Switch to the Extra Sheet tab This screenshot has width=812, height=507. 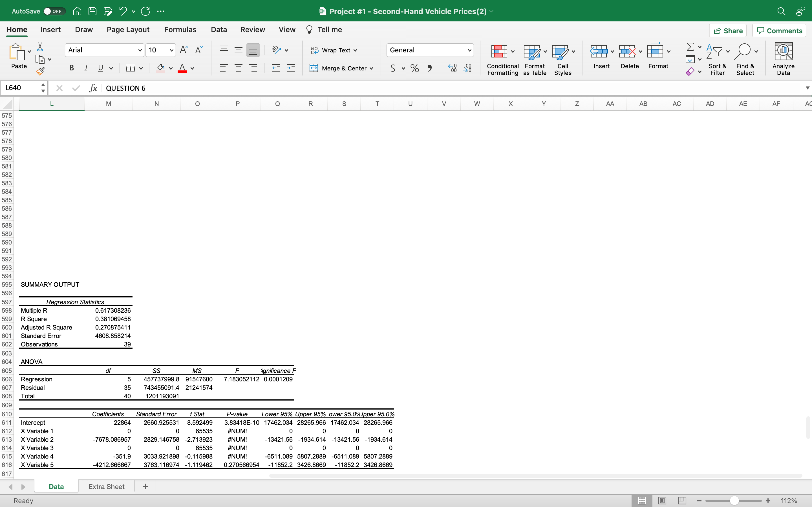(x=106, y=486)
